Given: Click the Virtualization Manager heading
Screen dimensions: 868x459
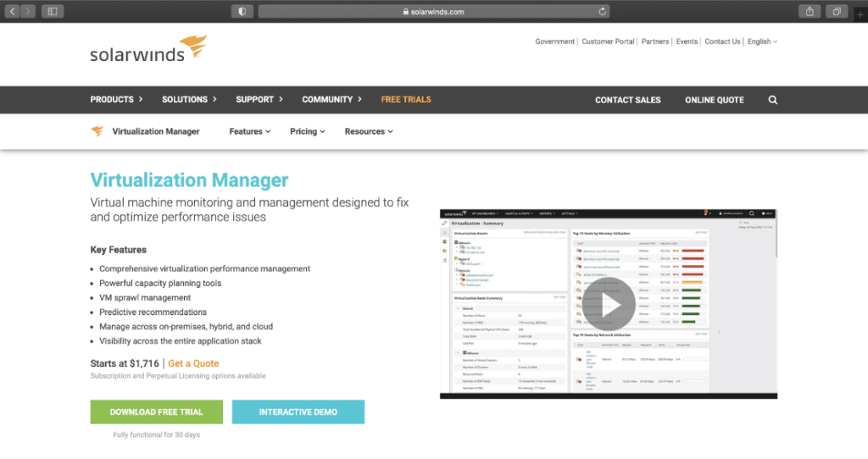Looking at the screenshot, I should coord(189,180).
